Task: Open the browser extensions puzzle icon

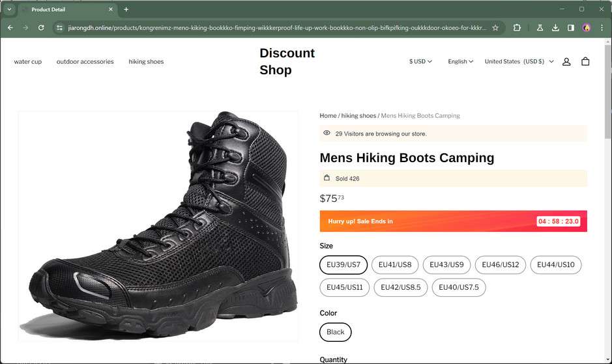Action: pyautogui.click(x=517, y=28)
